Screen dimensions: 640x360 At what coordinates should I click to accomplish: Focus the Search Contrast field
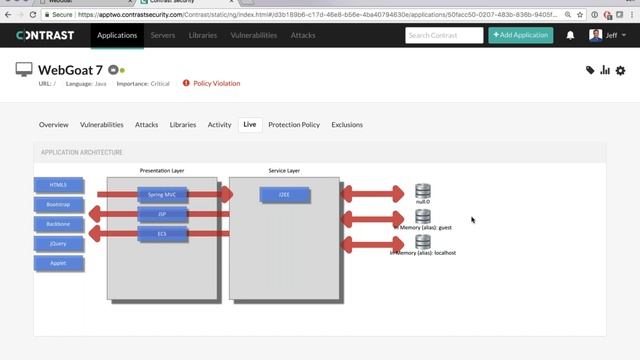click(444, 35)
